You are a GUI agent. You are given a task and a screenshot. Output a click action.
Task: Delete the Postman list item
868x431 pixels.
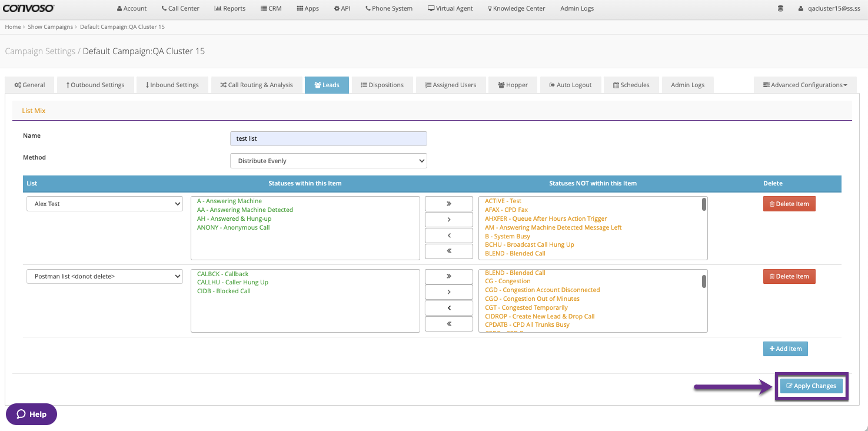click(789, 276)
